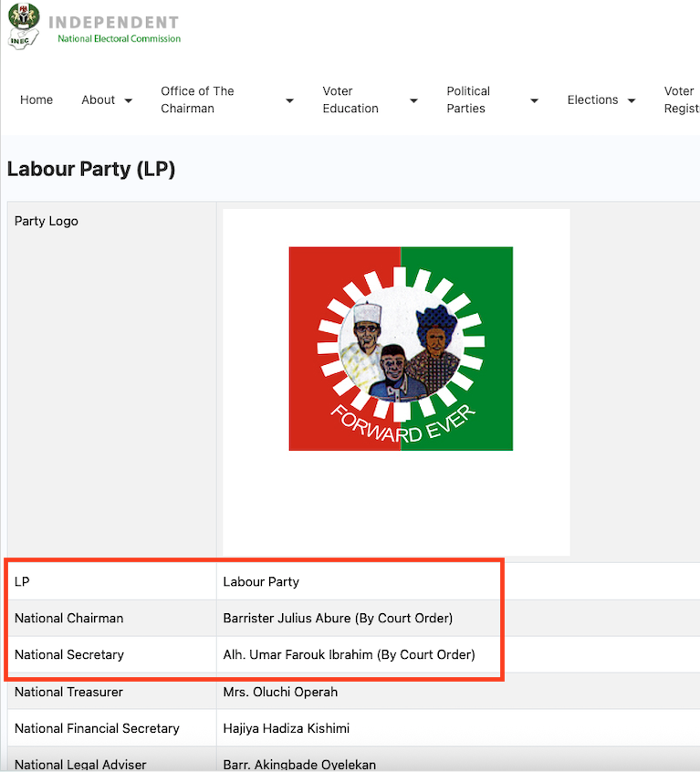The width and height of the screenshot is (700, 772).
Task: Click the Labour Party (LP) heading
Action: 91,170
